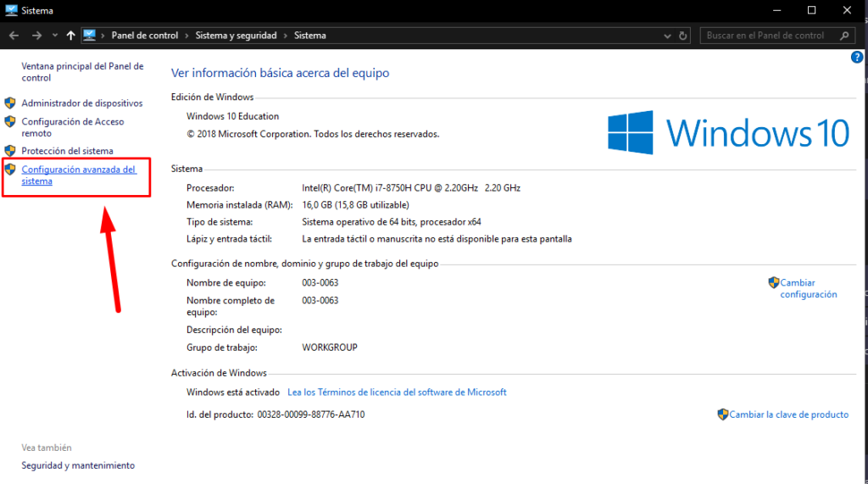Minimize the Sistema window

click(777, 10)
